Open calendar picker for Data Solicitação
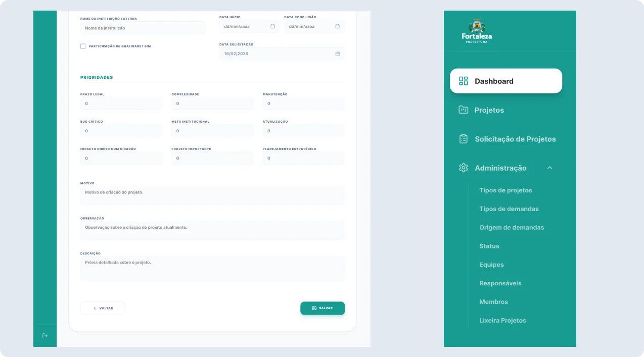 pyautogui.click(x=337, y=54)
